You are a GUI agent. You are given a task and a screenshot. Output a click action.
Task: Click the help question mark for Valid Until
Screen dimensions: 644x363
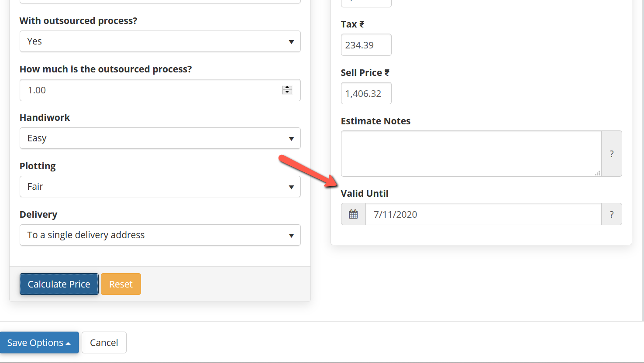click(x=611, y=214)
